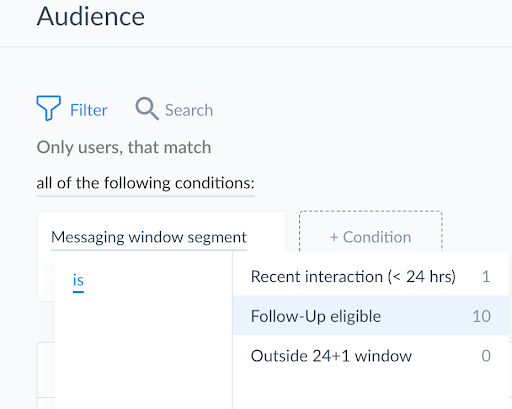The image size is (512, 409).
Task: Click count 1 beside Recent interaction
Action: [x=486, y=277]
